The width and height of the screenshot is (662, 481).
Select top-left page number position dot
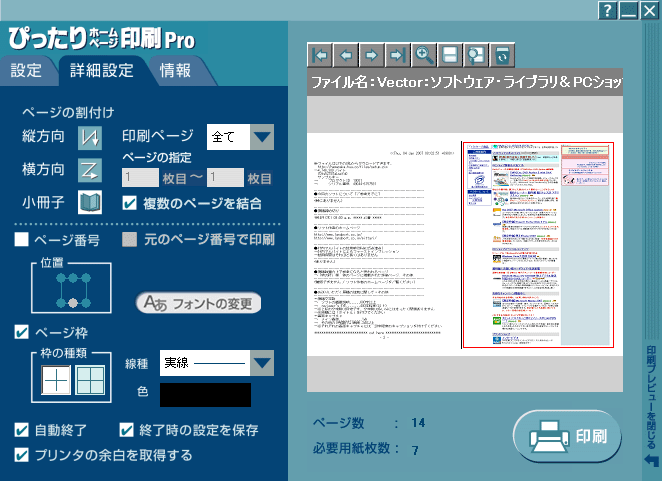point(61,278)
